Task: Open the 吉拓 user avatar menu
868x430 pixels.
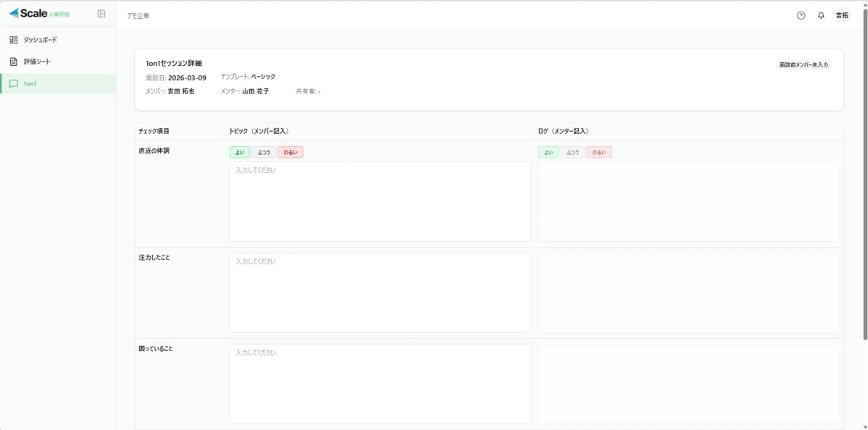Action: tap(842, 15)
